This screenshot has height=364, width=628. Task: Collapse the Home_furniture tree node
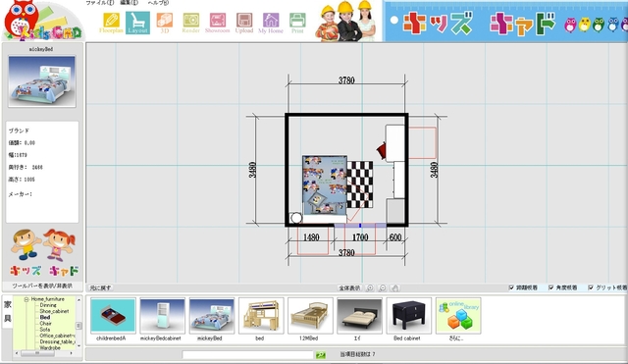point(26,299)
